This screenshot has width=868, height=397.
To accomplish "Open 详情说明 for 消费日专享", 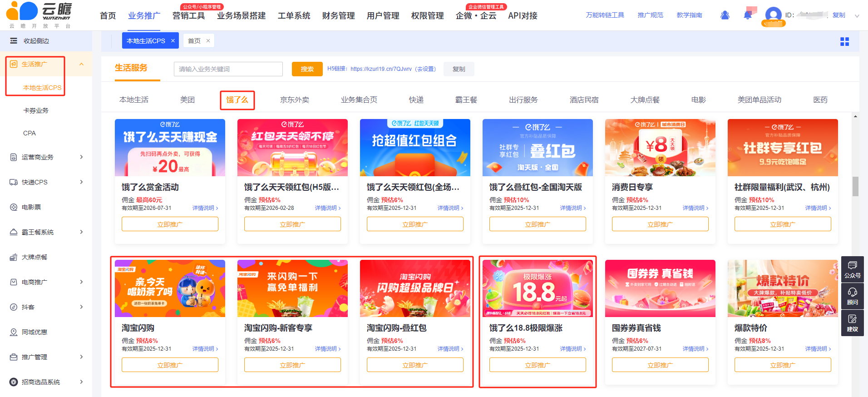I will pos(695,208).
